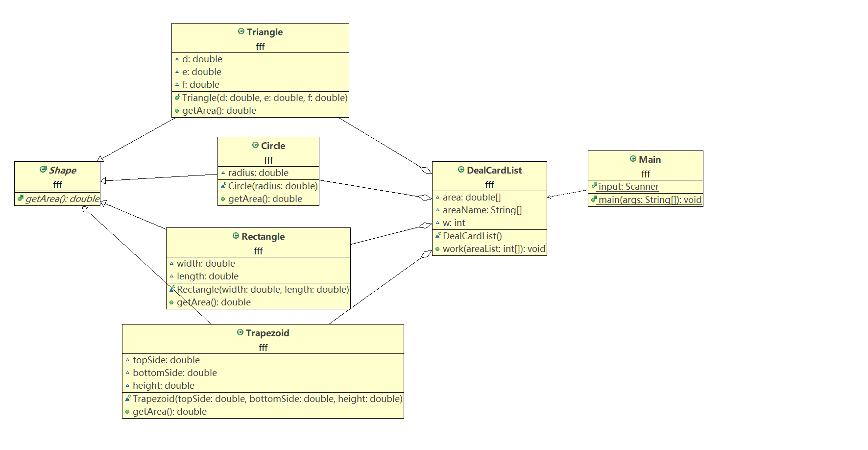Select the Rectangle class name
868x450 pixels.
click(263, 236)
